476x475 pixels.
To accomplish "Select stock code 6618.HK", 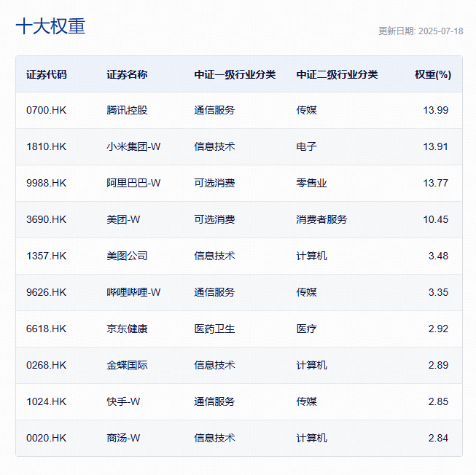I will pyautogui.click(x=46, y=329).
